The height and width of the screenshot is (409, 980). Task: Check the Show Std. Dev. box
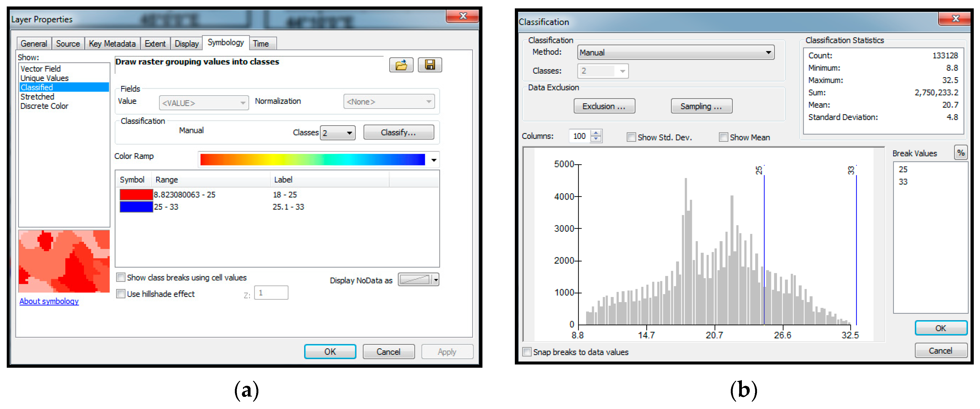[631, 137]
